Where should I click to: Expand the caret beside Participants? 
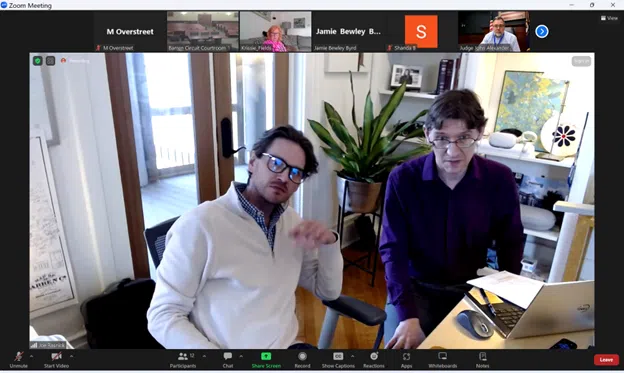(x=204, y=356)
